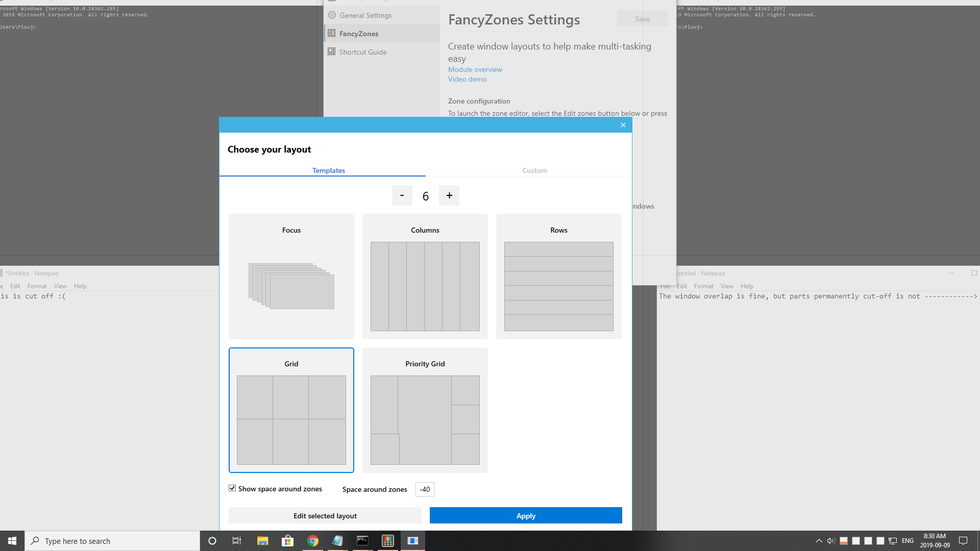Apply the selected Grid layout
Viewport: 980px width, 551px height.
click(526, 515)
